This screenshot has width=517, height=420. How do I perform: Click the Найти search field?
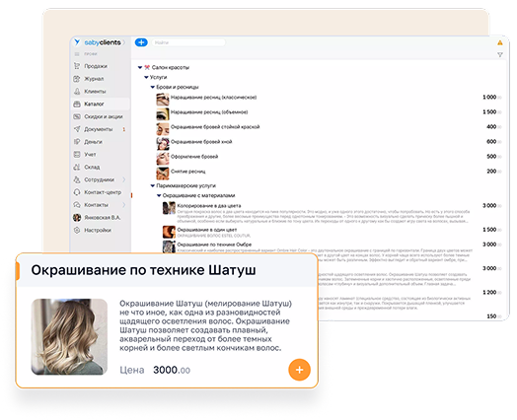pyautogui.click(x=188, y=42)
